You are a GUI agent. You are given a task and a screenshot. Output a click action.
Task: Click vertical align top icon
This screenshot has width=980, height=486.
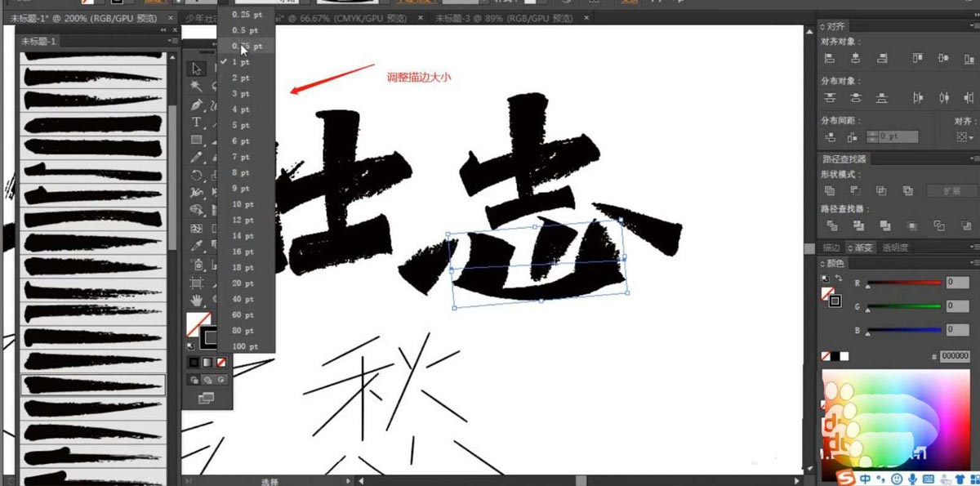[x=919, y=58]
